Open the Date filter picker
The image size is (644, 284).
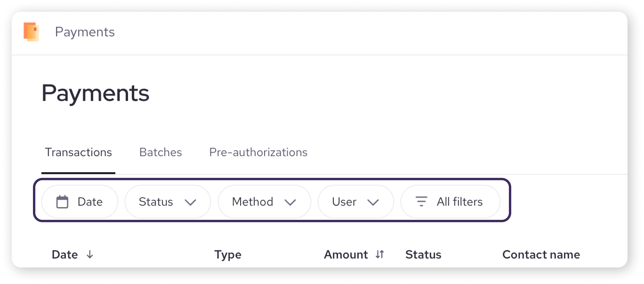(80, 202)
